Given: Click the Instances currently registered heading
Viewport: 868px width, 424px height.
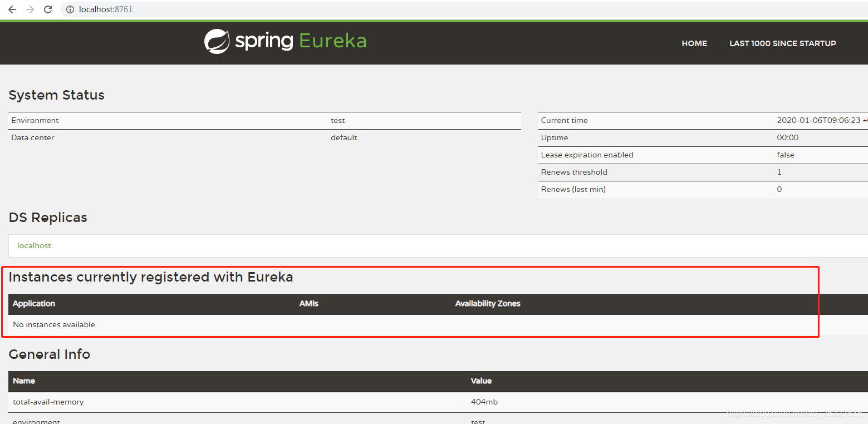Looking at the screenshot, I should click(x=151, y=277).
